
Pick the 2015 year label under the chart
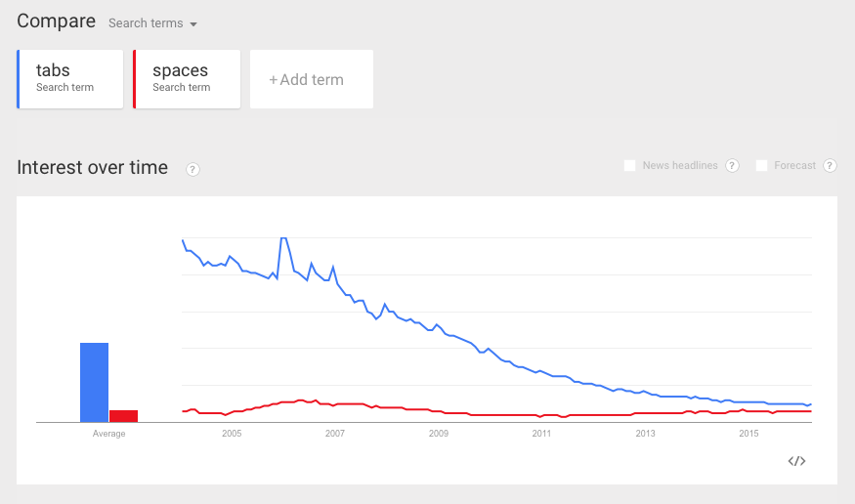coord(748,434)
